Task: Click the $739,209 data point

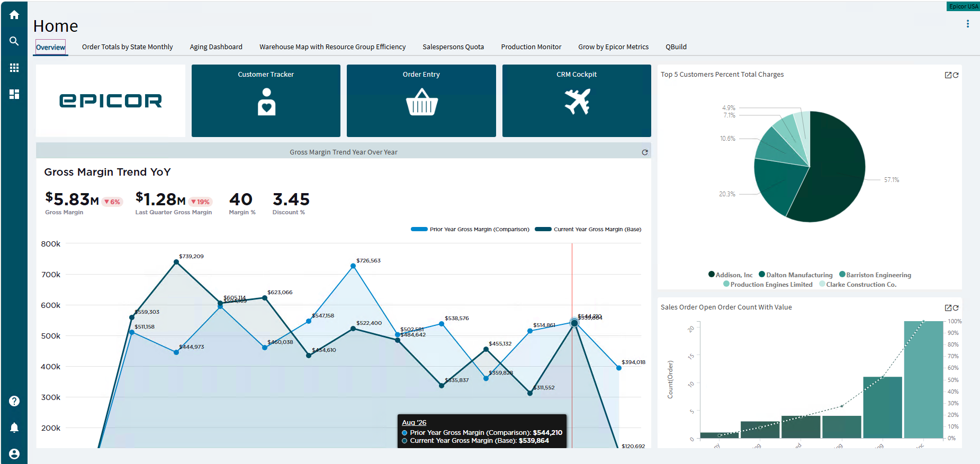Action: coord(176,261)
